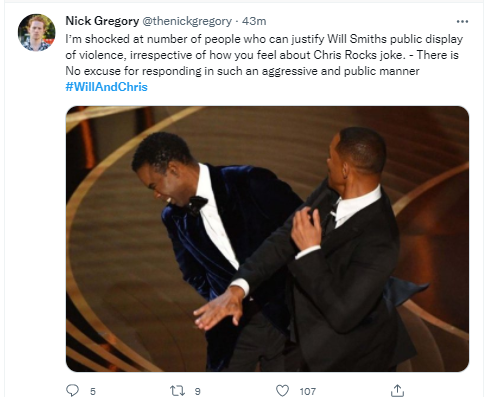Image resolution: width=488 pixels, height=397 pixels.
Task: Click the tweet line "No excuse for responding"
Action: (x=242, y=71)
